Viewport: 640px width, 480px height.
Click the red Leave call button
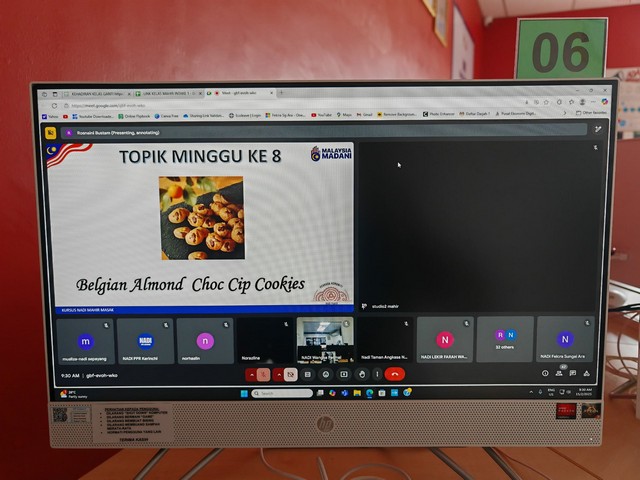pos(395,374)
